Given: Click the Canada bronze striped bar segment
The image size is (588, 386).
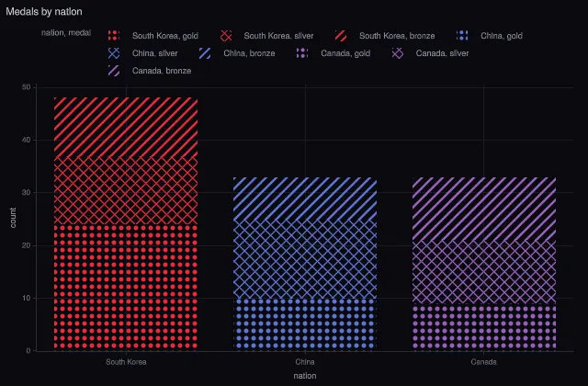Looking at the screenshot, I should [484, 210].
